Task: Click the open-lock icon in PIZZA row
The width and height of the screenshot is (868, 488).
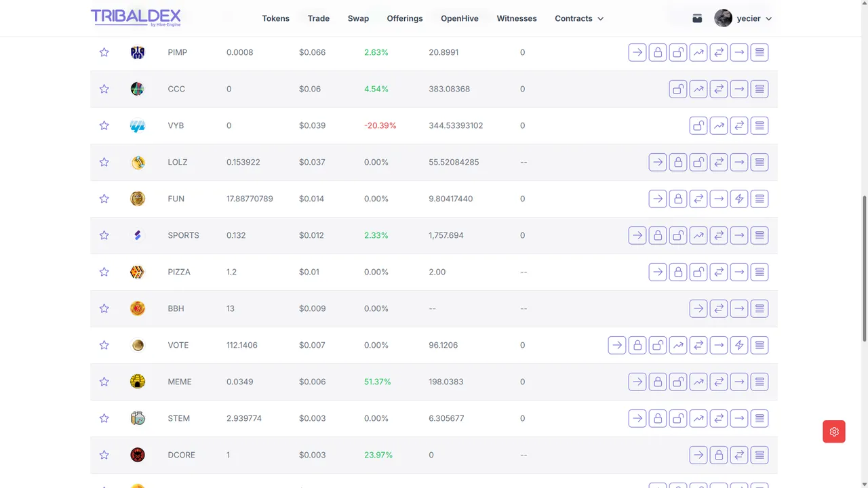Action: [698, 272]
